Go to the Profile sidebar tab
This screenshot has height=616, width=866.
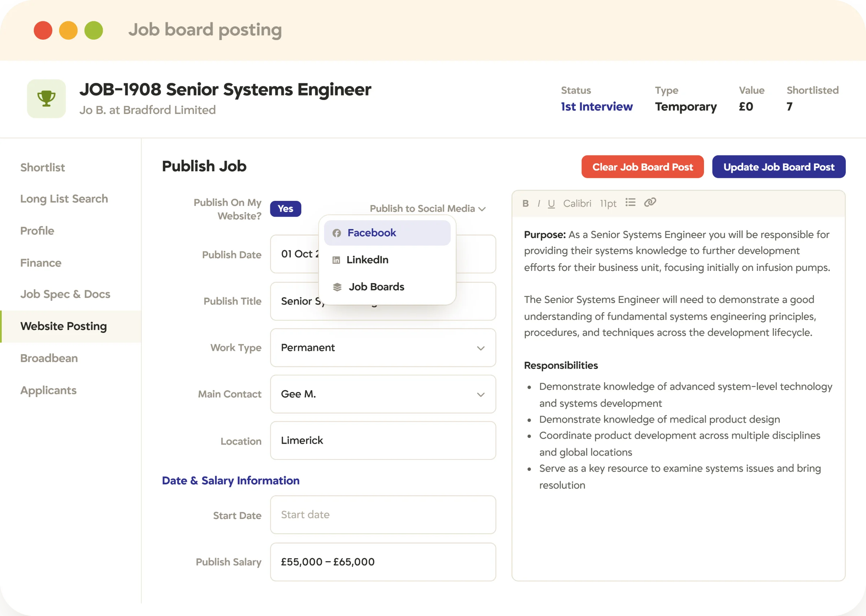point(37,230)
